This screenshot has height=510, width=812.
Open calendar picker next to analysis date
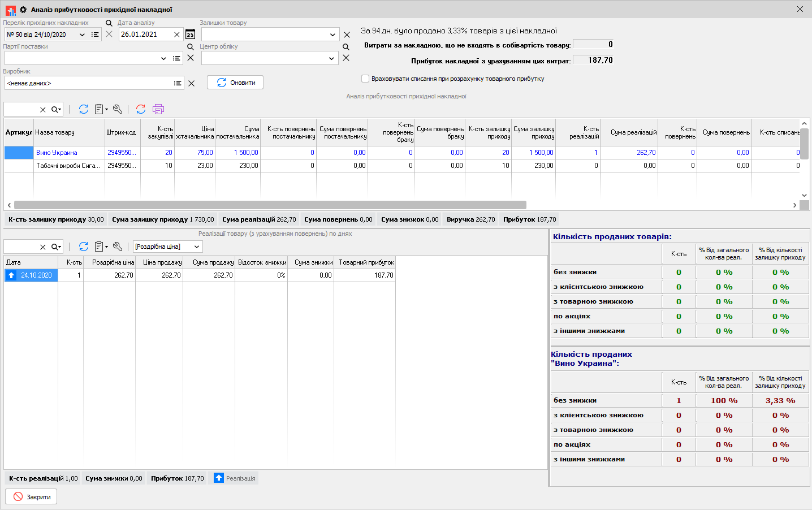pos(190,34)
